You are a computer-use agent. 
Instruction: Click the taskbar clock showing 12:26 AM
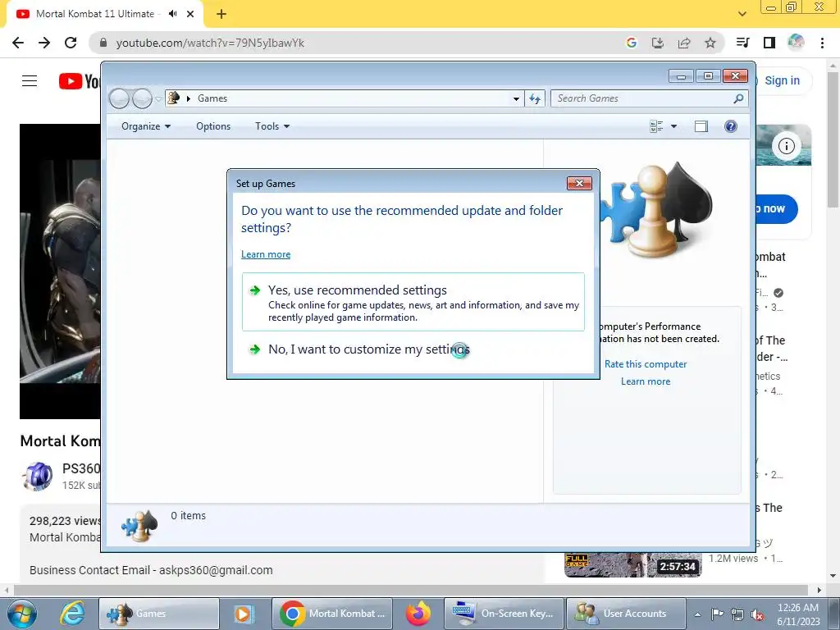pyautogui.click(x=797, y=614)
